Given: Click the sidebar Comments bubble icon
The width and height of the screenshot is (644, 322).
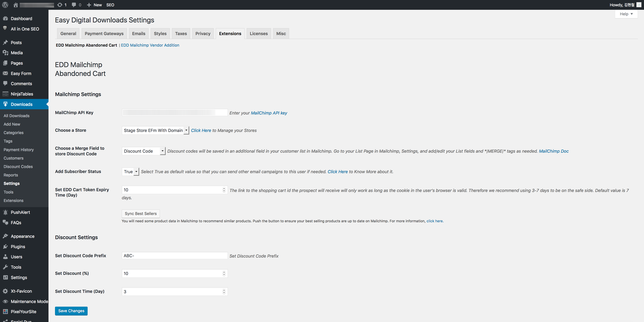Looking at the screenshot, I should tap(5, 83).
